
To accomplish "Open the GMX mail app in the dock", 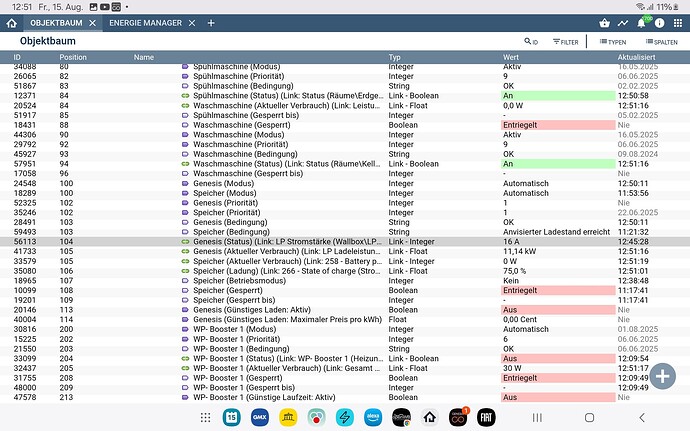I will tap(260, 417).
